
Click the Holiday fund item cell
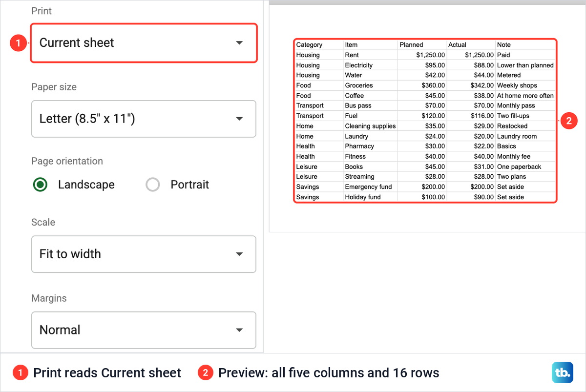(370, 197)
